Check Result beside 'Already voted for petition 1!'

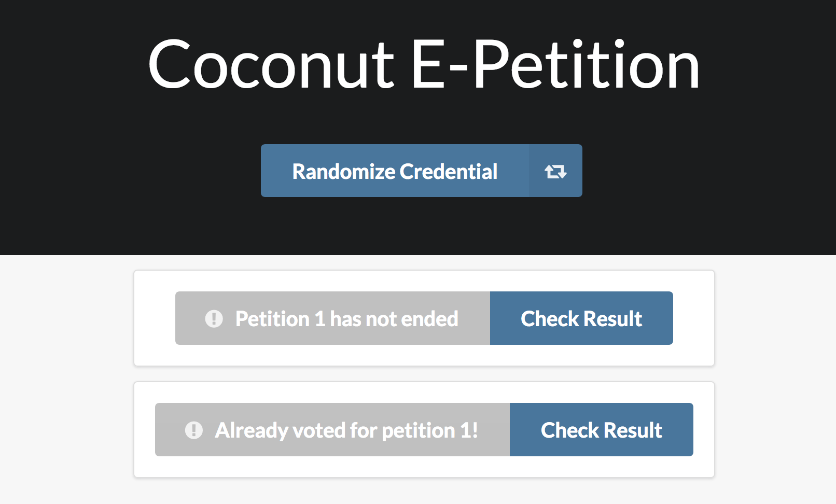click(602, 430)
